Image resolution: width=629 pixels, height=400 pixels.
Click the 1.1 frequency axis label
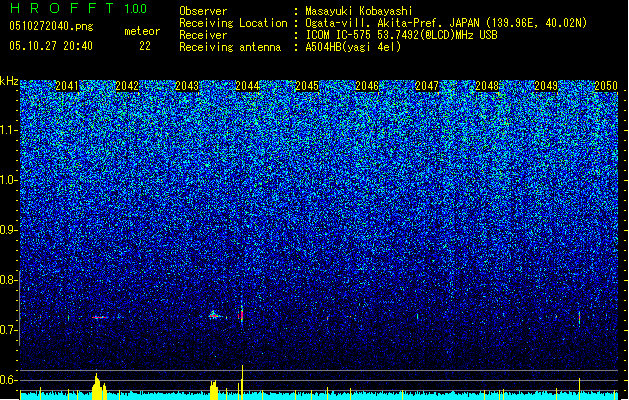pos(9,131)
